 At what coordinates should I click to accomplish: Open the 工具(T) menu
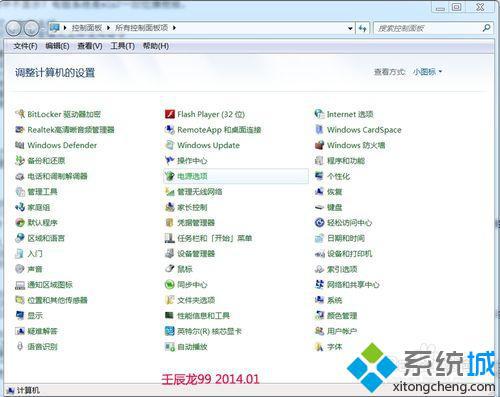(122, 46)
